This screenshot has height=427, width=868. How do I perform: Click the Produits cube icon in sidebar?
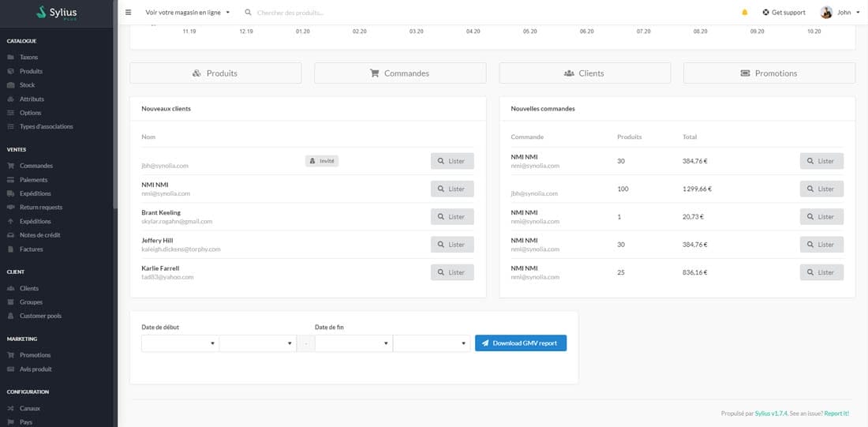pyautogui.click(x=10, y=72)
